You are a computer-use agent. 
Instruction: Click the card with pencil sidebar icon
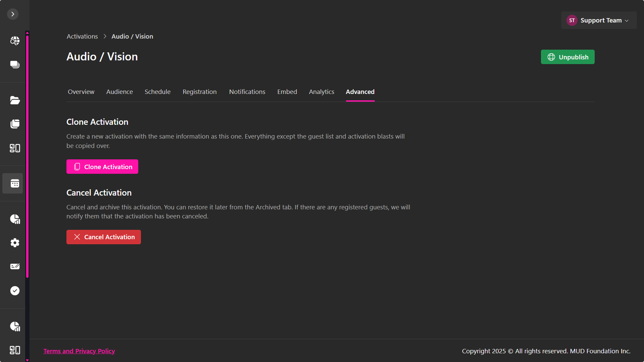(x=15, y=266)
